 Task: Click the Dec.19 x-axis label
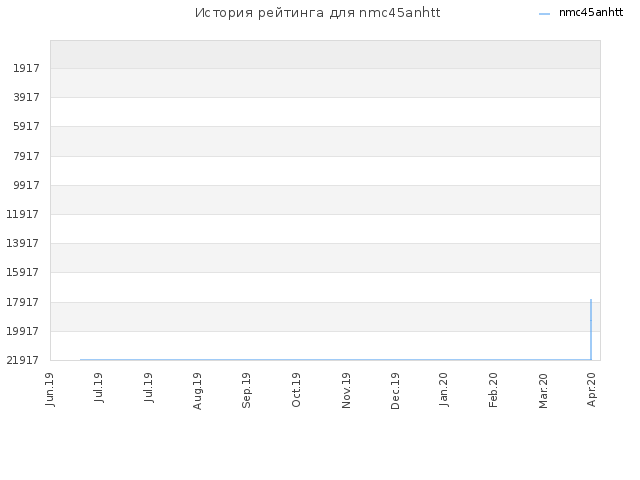[x=395, y=391]
